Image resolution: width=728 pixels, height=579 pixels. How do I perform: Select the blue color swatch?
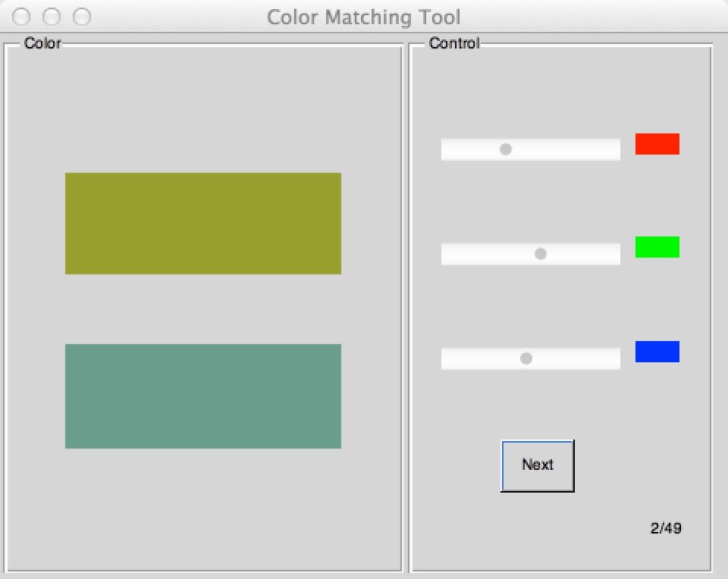pos(657,352)
